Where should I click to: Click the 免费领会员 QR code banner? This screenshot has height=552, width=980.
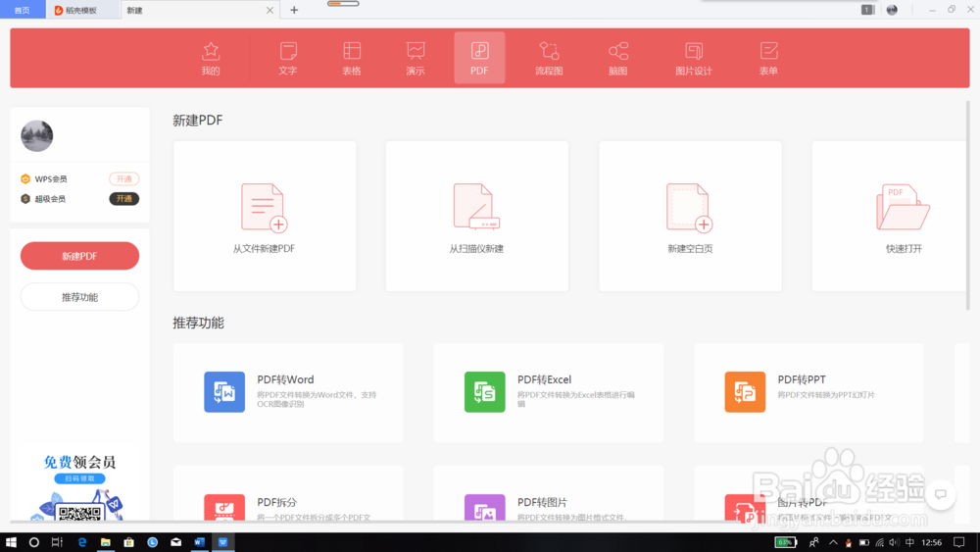tap(79, 487)
